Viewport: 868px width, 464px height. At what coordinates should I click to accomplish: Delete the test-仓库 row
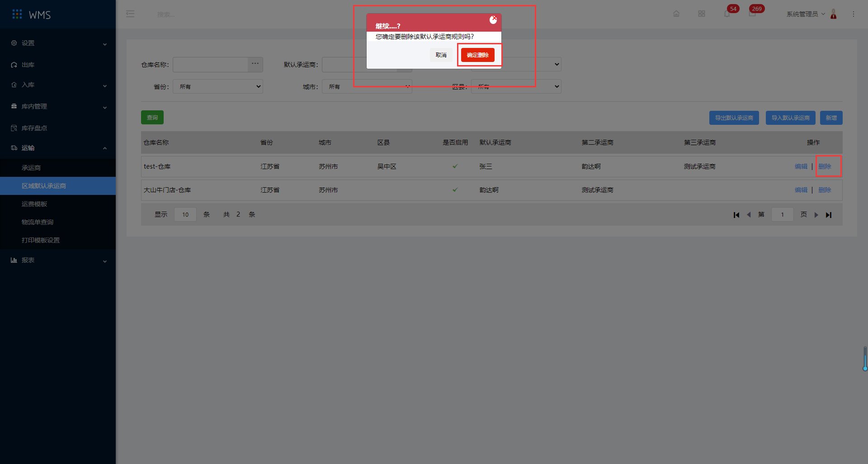click(x=825, y=166)
